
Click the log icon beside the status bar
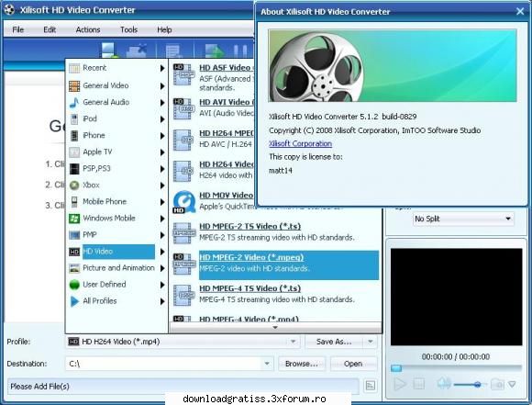371,386
